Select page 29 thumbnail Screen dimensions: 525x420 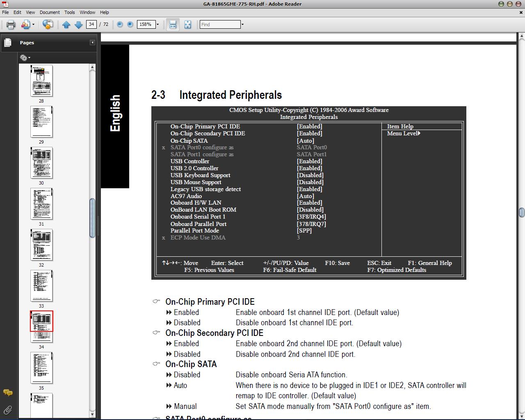coord(41,122)
